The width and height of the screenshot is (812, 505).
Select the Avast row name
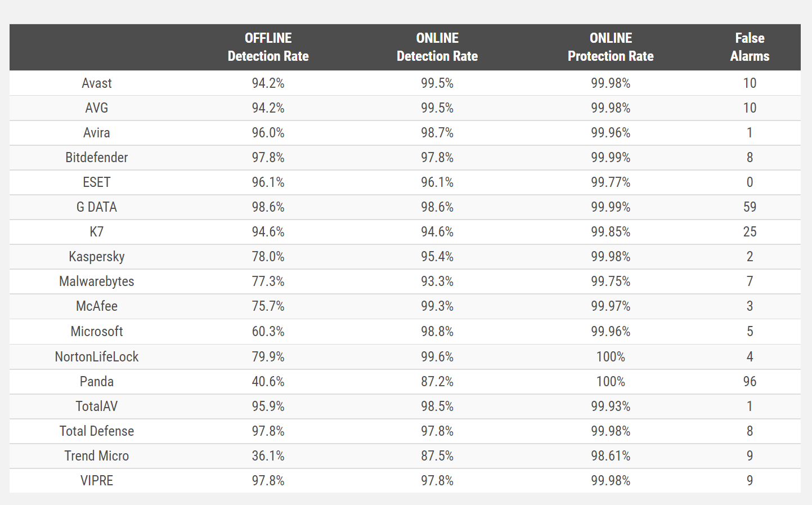pyautogui.click(x=97, y=83)
